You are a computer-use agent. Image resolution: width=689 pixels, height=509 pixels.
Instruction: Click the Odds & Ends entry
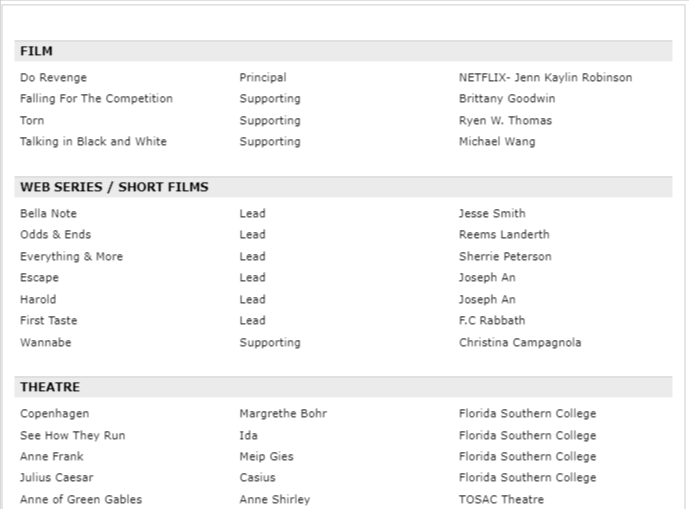click(x=55, y=235)
